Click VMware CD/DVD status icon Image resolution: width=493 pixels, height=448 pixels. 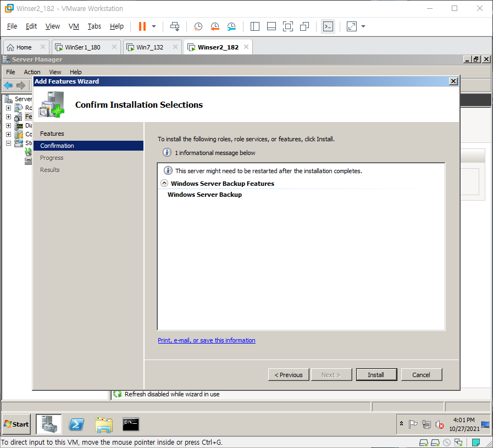(446, 443)
